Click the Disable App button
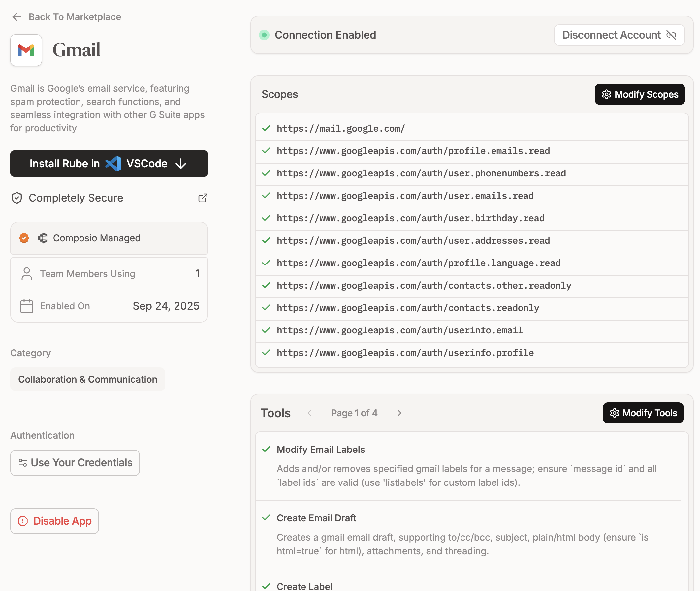Screen dimensions: 700x591 click(x=55, y=521)
